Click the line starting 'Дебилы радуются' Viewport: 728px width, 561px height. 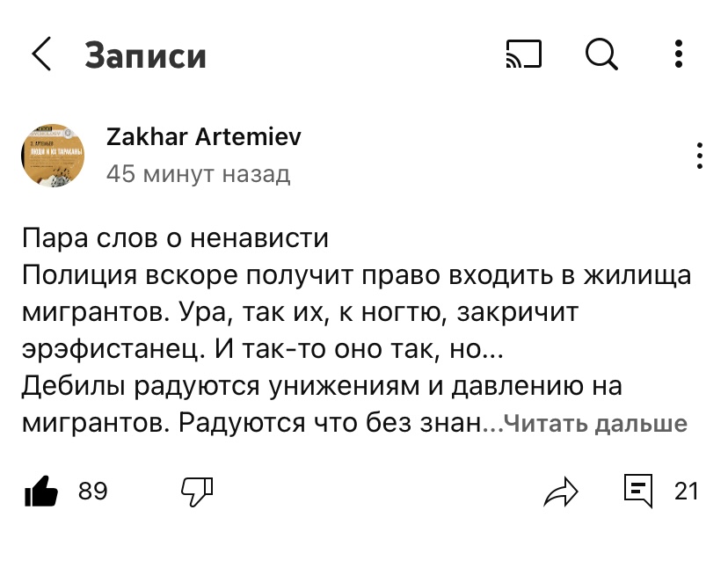coord(322,386)
